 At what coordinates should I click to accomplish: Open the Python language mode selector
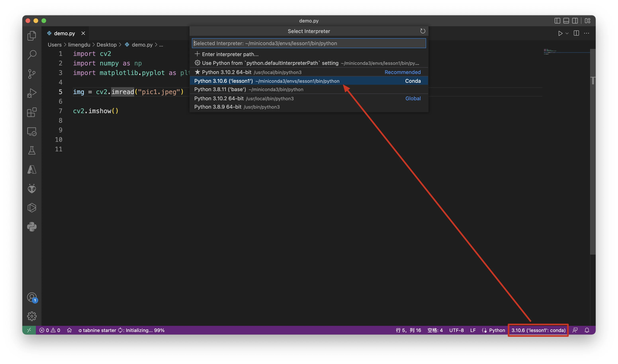click(x=497, y=330)
